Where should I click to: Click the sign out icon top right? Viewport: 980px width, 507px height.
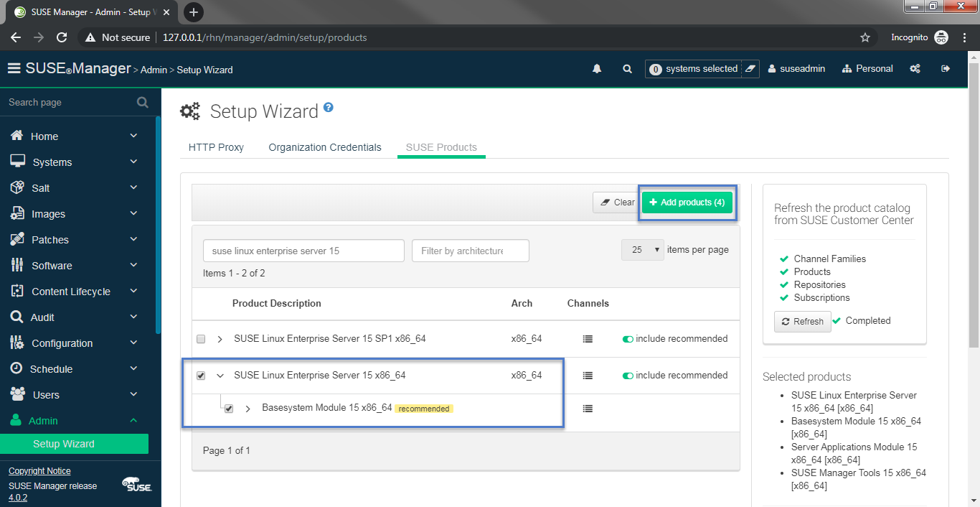coord(945,69)
